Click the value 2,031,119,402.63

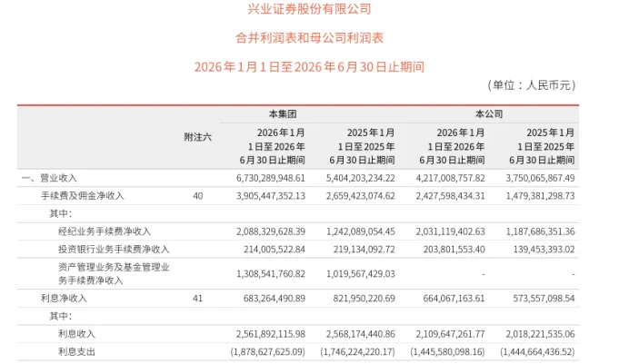point(451,231)
